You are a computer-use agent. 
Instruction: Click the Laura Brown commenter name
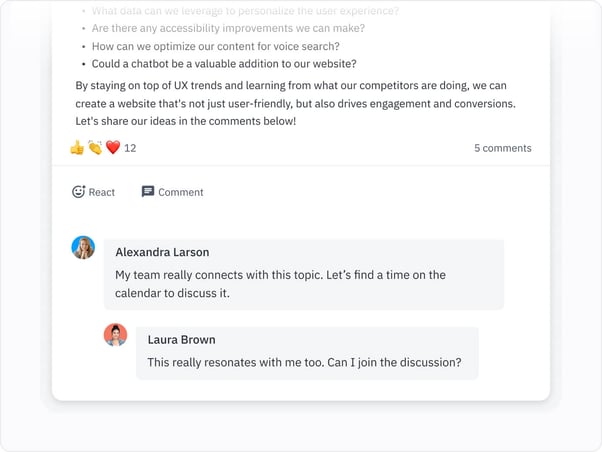pos(181,339)
